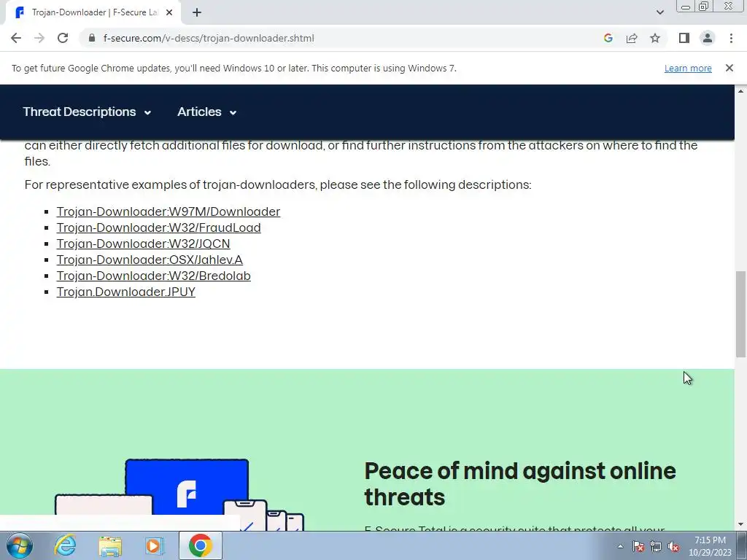
Task: Open the Learn more link
Action: click(688, 68)
